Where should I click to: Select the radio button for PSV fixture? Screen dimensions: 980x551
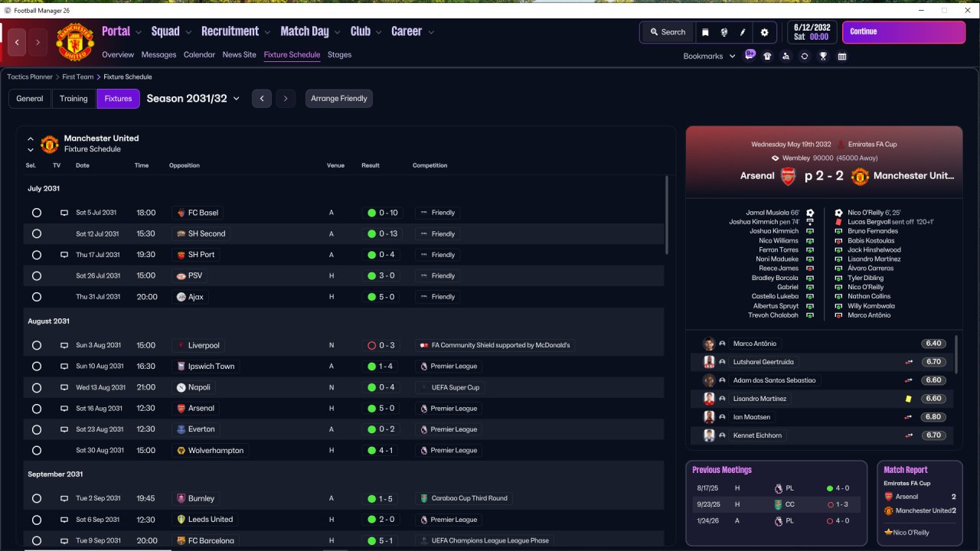tap(37, 275)
